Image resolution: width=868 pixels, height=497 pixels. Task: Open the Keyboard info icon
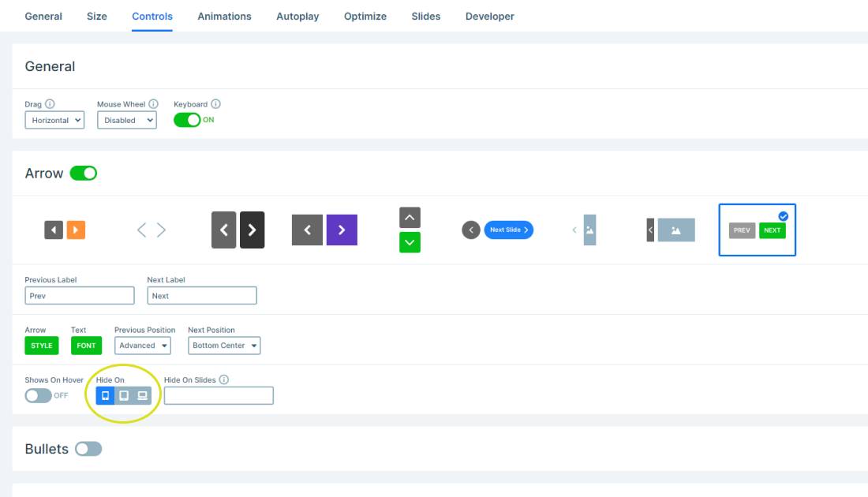click(216, 103)
